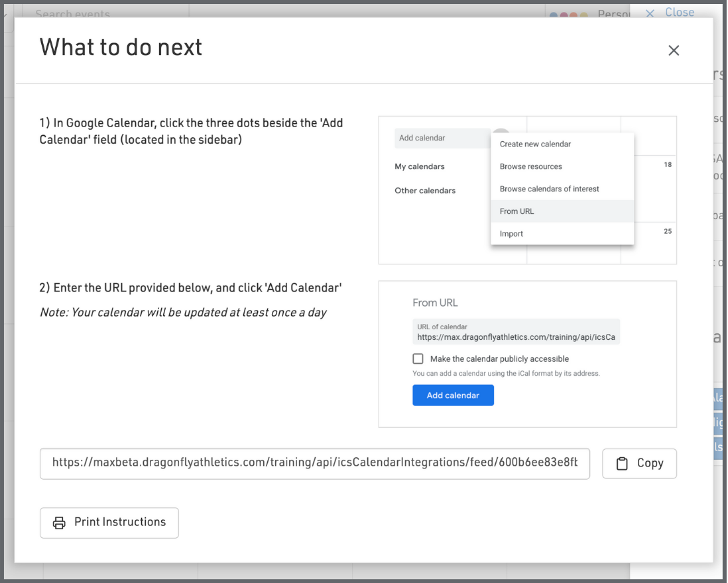Check 'Make the calendar publicly accessible' box

pos(418,359)
